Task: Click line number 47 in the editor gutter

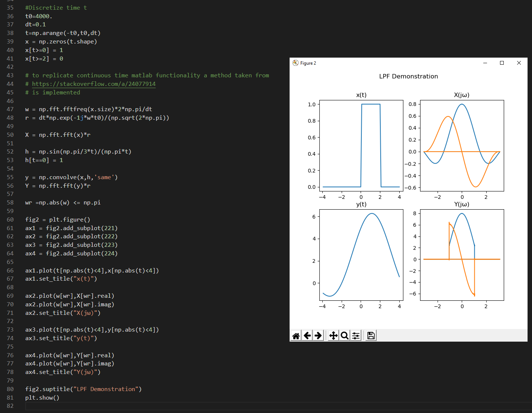Action: coord(10,109)
